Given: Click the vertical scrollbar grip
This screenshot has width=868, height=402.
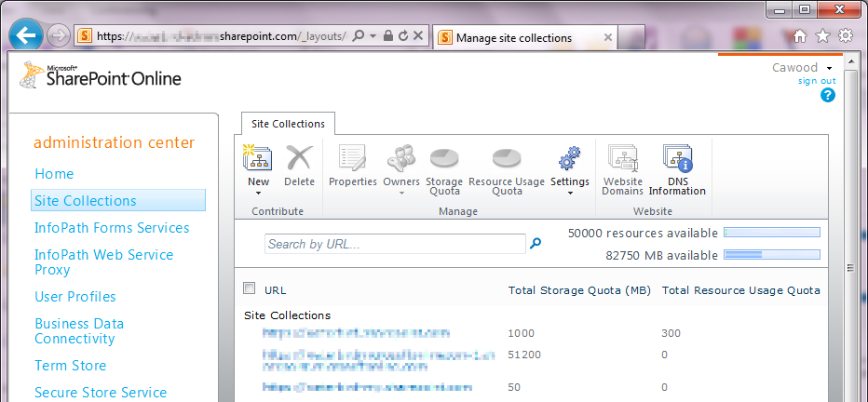Looking at the screenshot, I should point(850,268).
